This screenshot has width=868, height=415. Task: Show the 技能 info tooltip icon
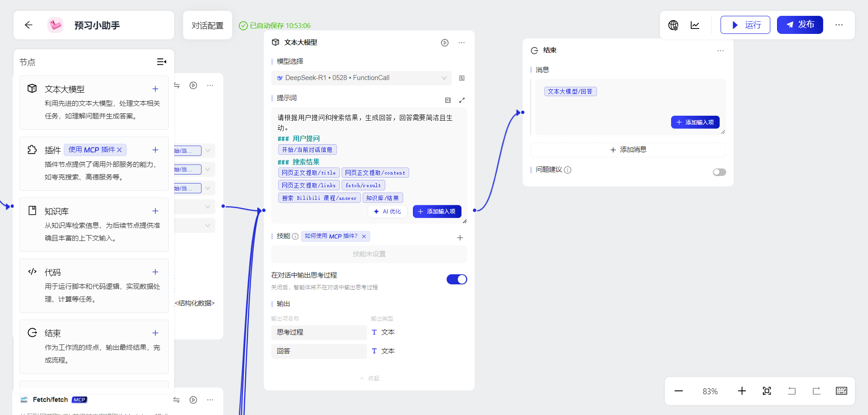coord(295,236)
